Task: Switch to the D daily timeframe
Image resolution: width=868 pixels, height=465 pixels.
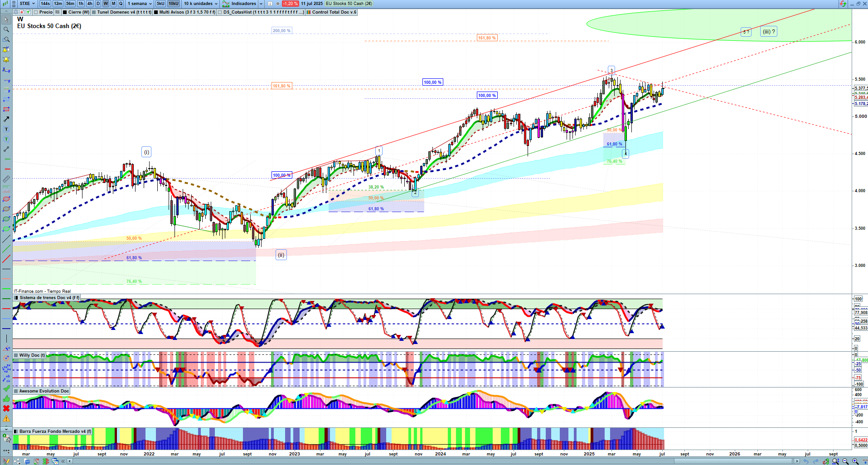Action: 98,4
